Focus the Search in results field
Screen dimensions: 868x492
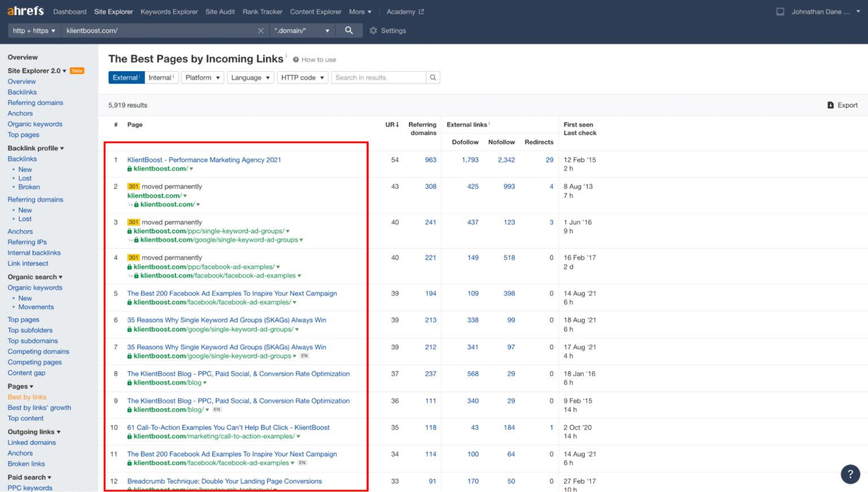(x=379, y=77)
